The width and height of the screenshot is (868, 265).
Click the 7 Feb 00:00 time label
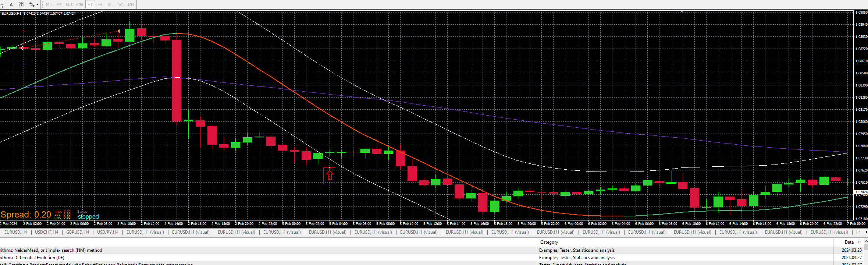pos(856,224)
